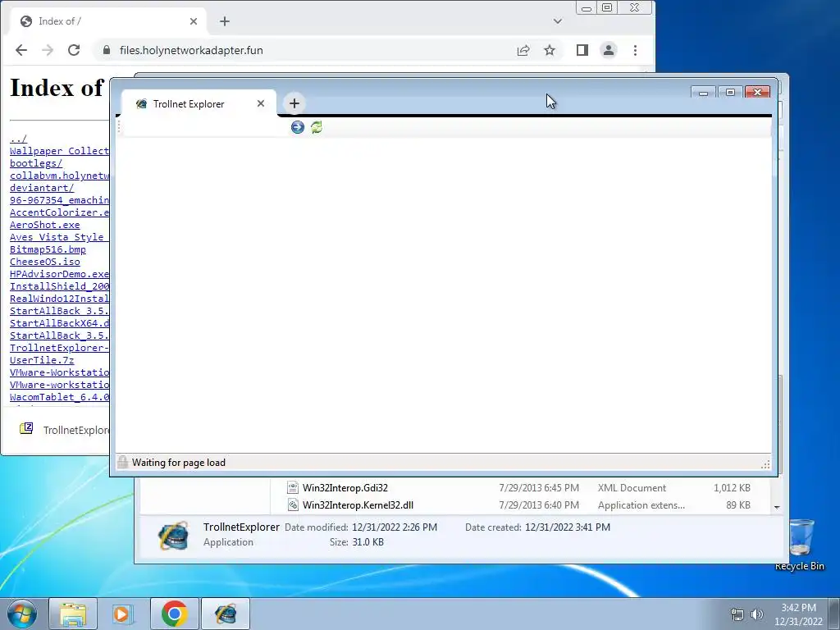Click the 'Waiting for page load' status text
This screenshot has width=840, height=630.
click(179, 463)
